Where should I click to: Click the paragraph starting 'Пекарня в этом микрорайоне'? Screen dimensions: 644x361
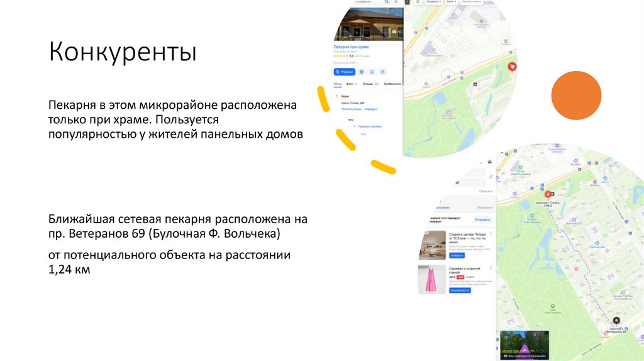[176, 119]
